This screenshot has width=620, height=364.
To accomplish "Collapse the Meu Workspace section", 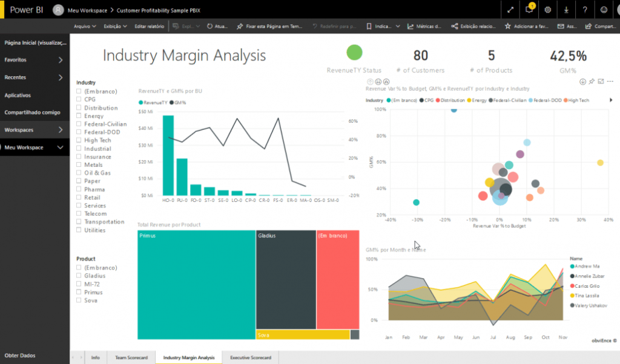I will click(60, 148).
